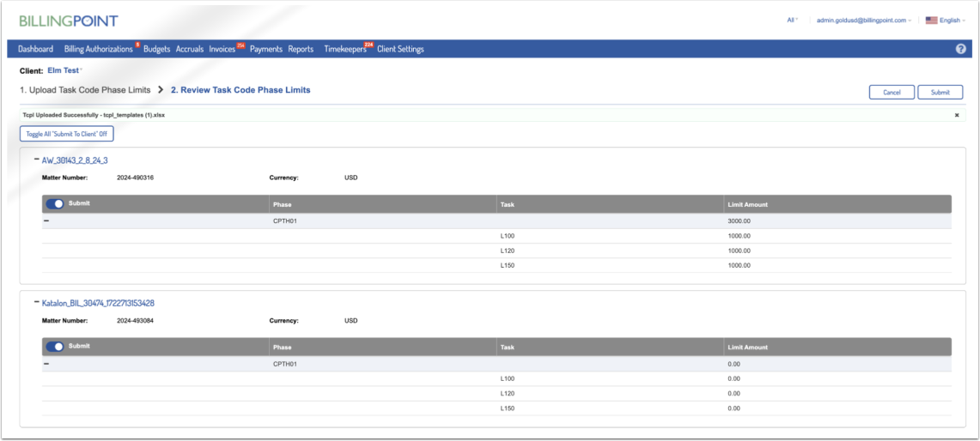Click the BillingPoint logo
Image resolution: width=980 pixels, height=441 pixels.
(69, 21)
